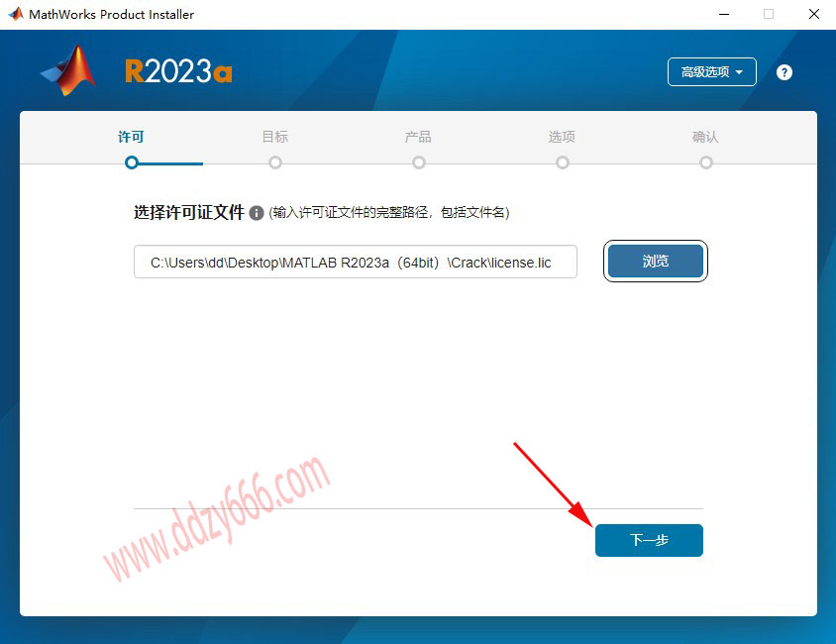Click the R2023a release logo

click(178, 71)
